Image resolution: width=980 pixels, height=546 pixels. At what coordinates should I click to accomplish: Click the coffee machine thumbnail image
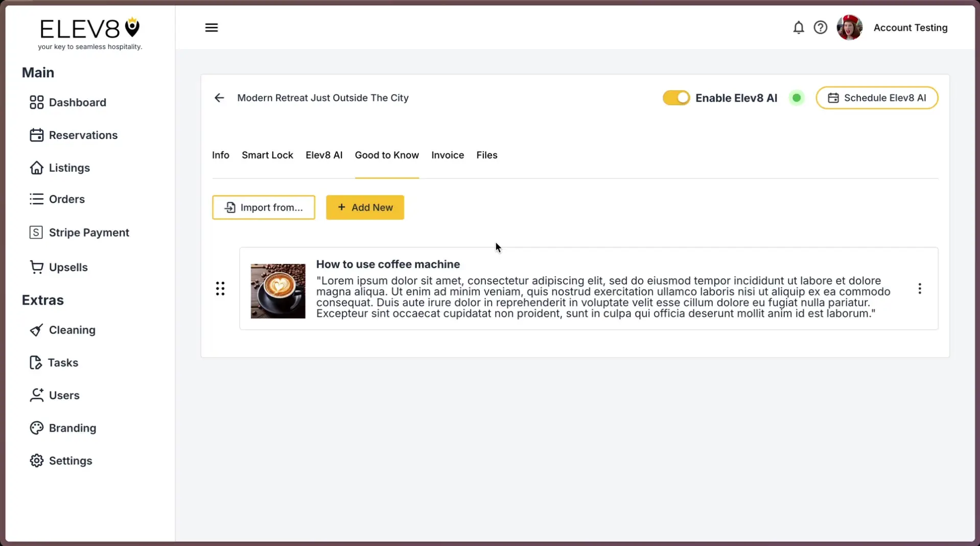pos(277,290)
